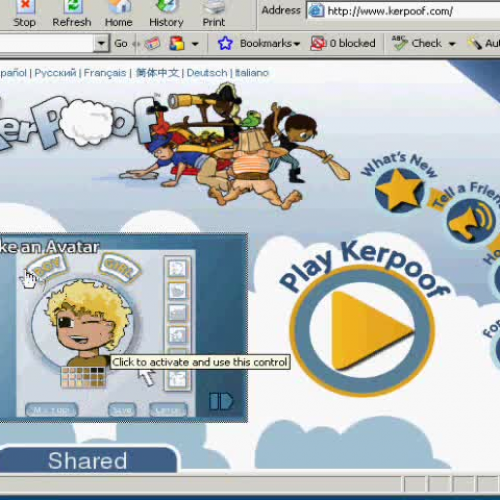Choose the third avatar feature icon in column
Image resolution: width=500 pixels, height=500 pixels.
click(177, 313)
